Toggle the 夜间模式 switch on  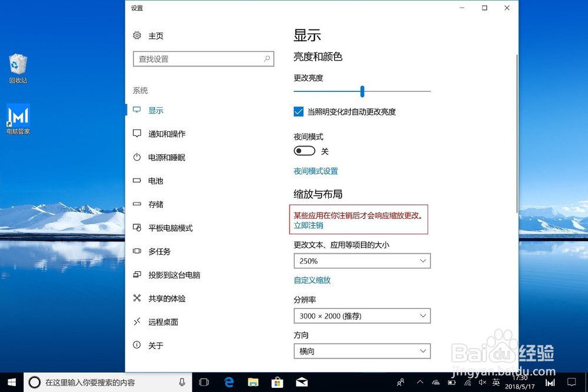click(304, 151)
